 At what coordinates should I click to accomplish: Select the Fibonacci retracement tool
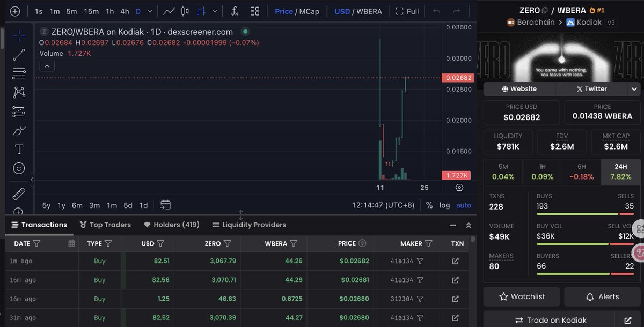click(19, 73)
